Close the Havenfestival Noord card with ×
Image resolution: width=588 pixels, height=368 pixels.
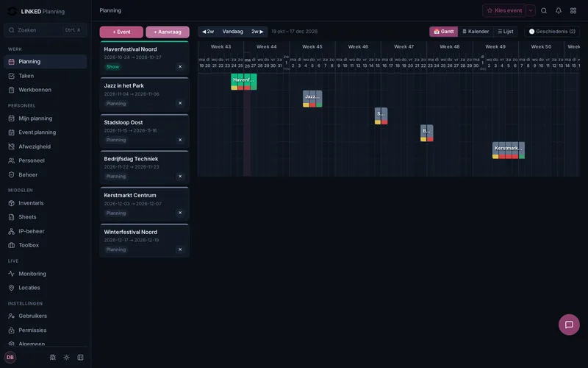pos(180,67)
